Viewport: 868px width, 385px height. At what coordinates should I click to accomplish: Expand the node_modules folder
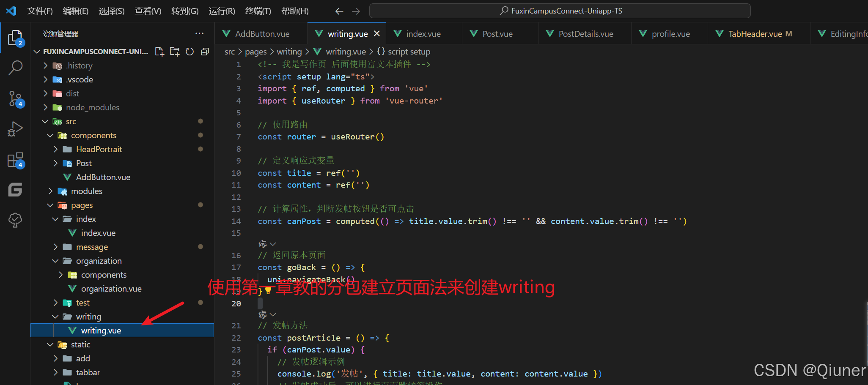coord(45,107)
